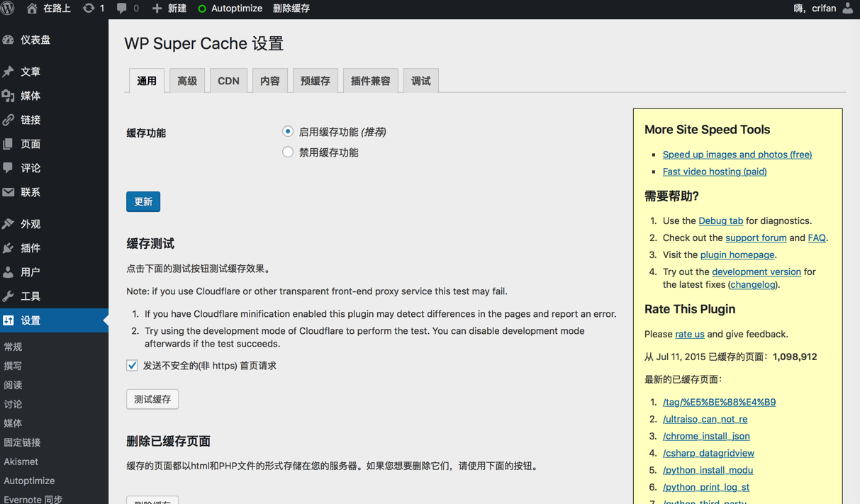Open cached page /tag/%E5%BE%88%E4%B9
The width and height of the screenshot is (860, 504).
[719, 403]
